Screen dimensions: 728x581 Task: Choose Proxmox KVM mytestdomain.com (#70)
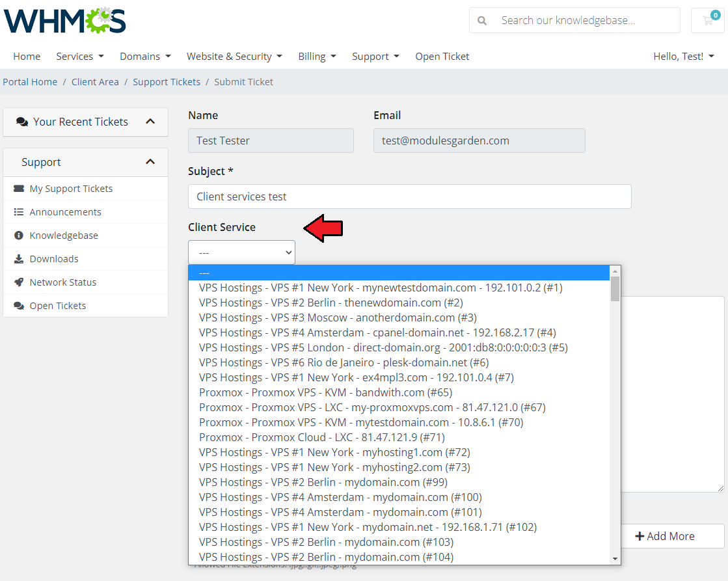pos(399,422)
